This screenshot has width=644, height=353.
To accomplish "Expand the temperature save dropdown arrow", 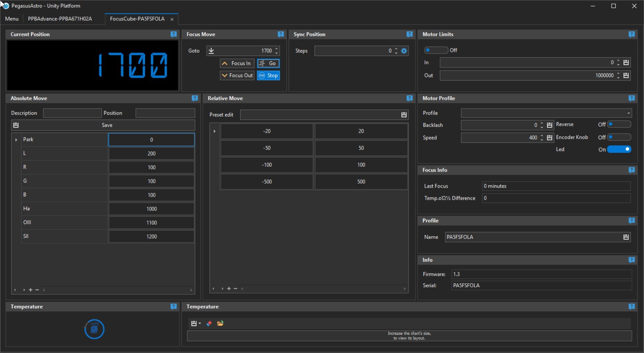I will pos(200,324).
